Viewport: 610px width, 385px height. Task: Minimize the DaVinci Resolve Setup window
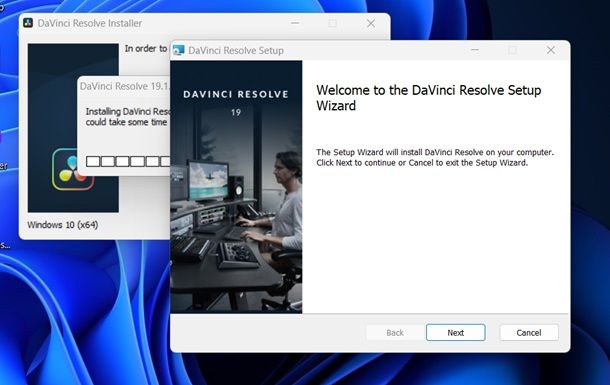point(475,50)
